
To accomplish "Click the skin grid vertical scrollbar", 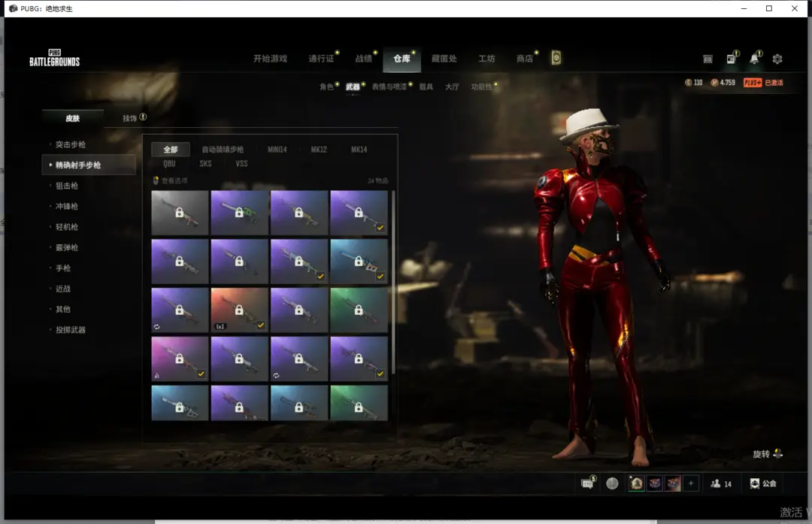I will pyautogui.click(x=393, y=282).
